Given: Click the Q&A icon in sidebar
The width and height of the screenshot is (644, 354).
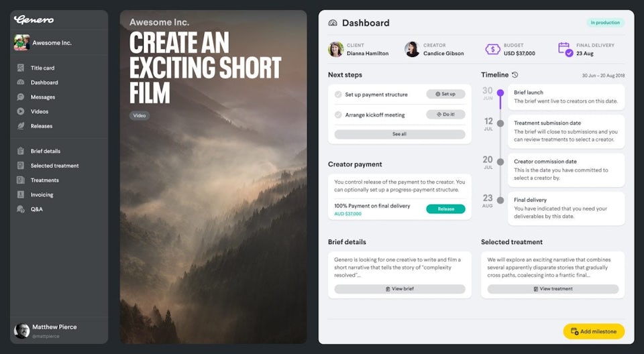Looking at the screenshot, I should [21, 209].
